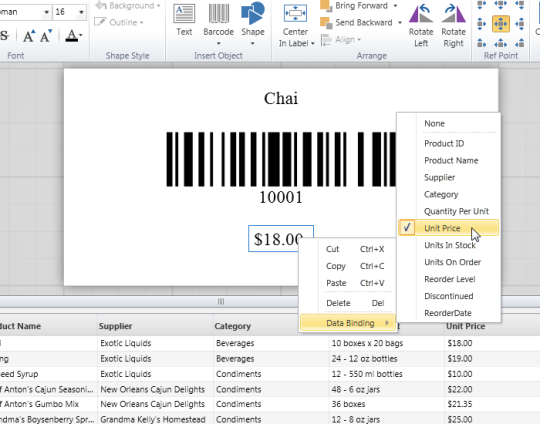Bind to Discontinued field
540x424 pixels.
[448, 296]
